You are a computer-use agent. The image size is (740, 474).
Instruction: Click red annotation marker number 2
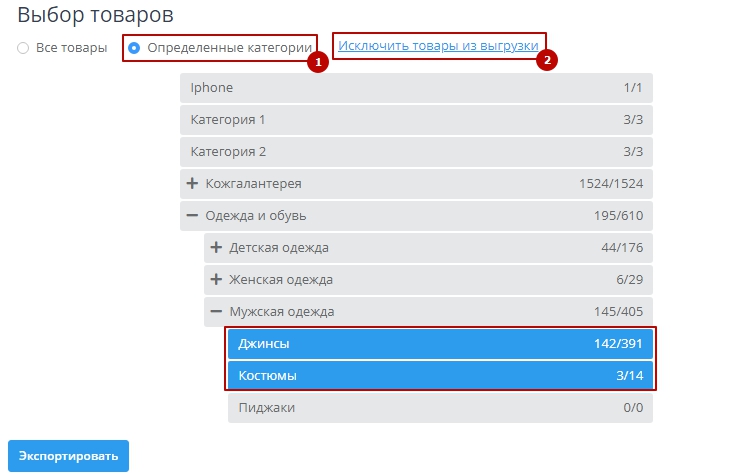click(547, 59)
